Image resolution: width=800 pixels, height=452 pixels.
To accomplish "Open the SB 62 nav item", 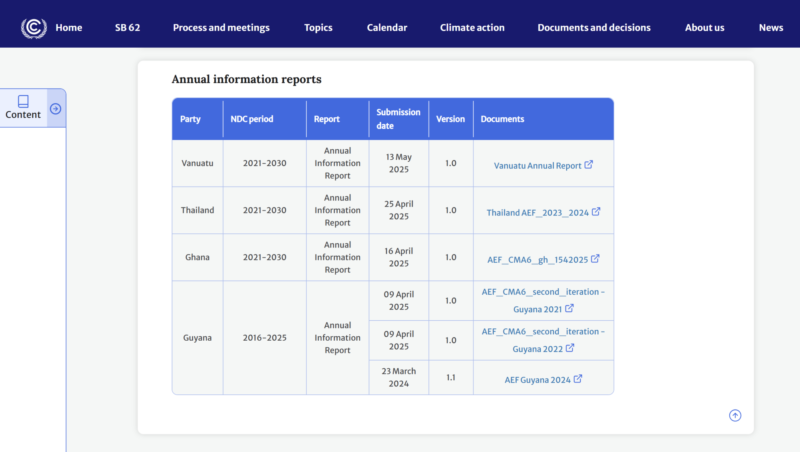I will click(127, 28).
